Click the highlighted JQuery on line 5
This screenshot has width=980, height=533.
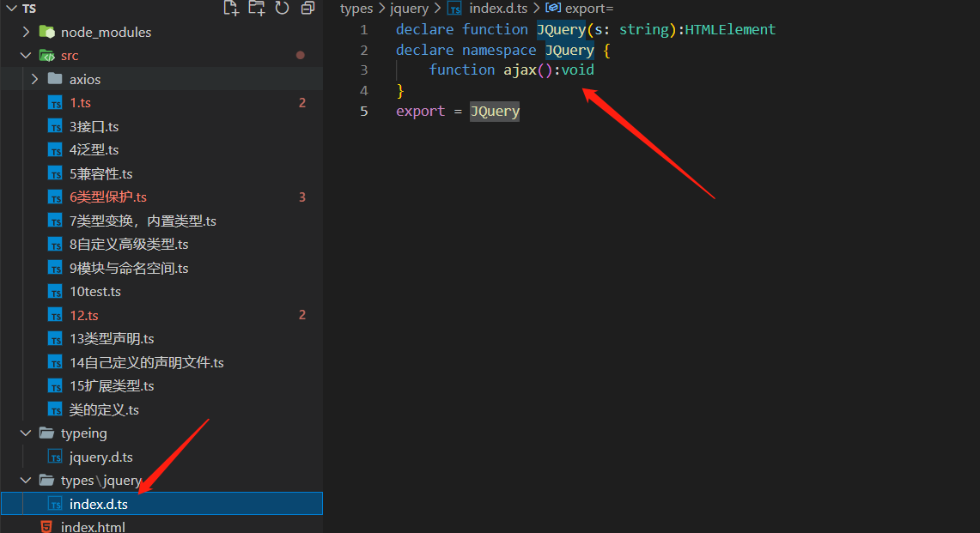pos(495,112)
